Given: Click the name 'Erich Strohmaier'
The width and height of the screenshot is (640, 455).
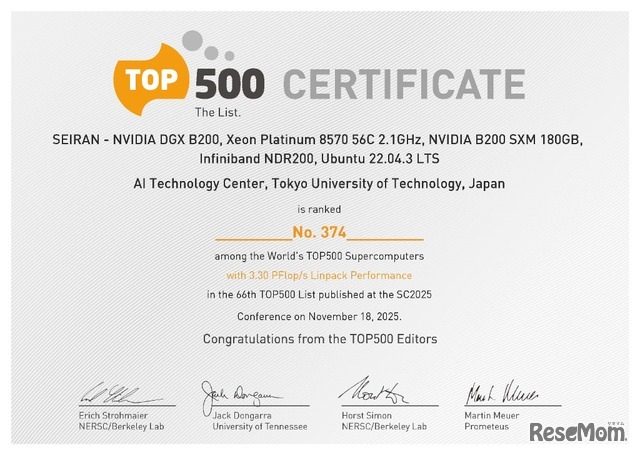Looking at the screenshot, I should click(x=113, y=415).
